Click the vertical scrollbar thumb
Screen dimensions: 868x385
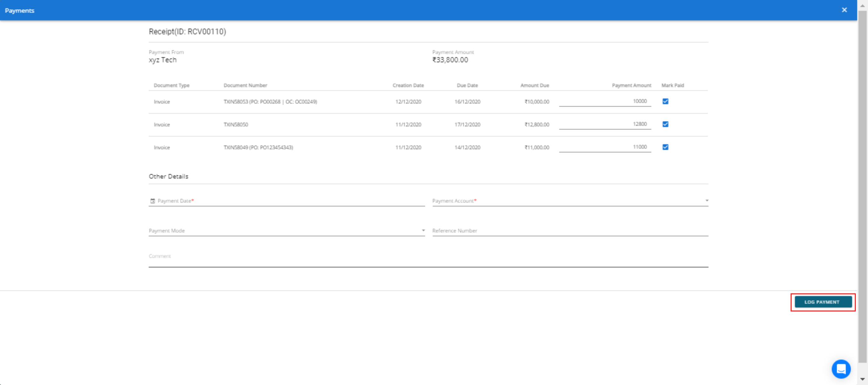pyautogui.click(x=862, y=187)
